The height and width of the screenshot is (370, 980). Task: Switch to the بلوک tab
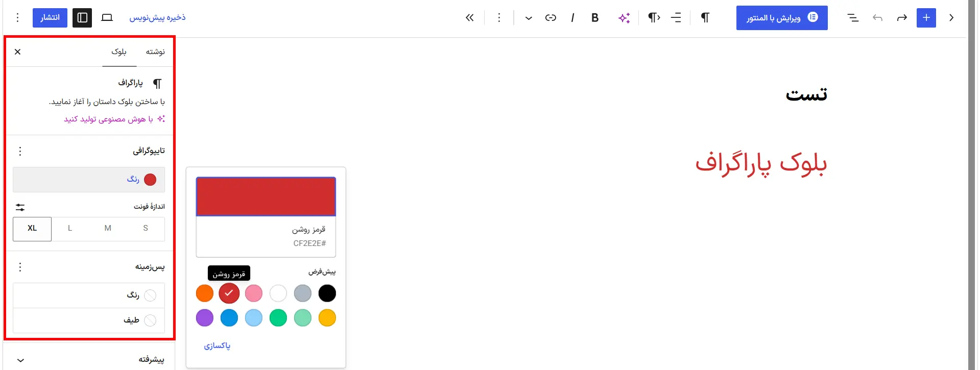[119, 52]
